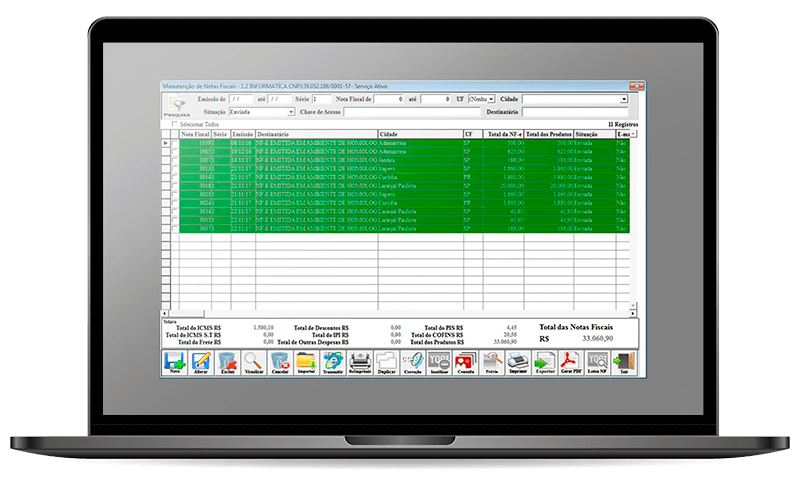
Task: Select the Gerar PDF icon
Action: click(x=570, y=362)
